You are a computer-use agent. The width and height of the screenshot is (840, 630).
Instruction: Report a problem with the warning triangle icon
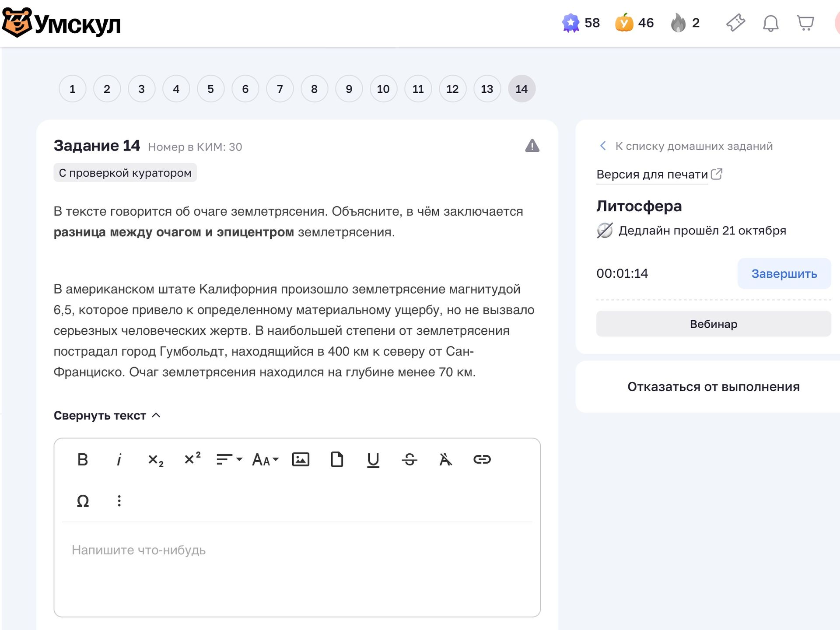click(x=532, y=146)
